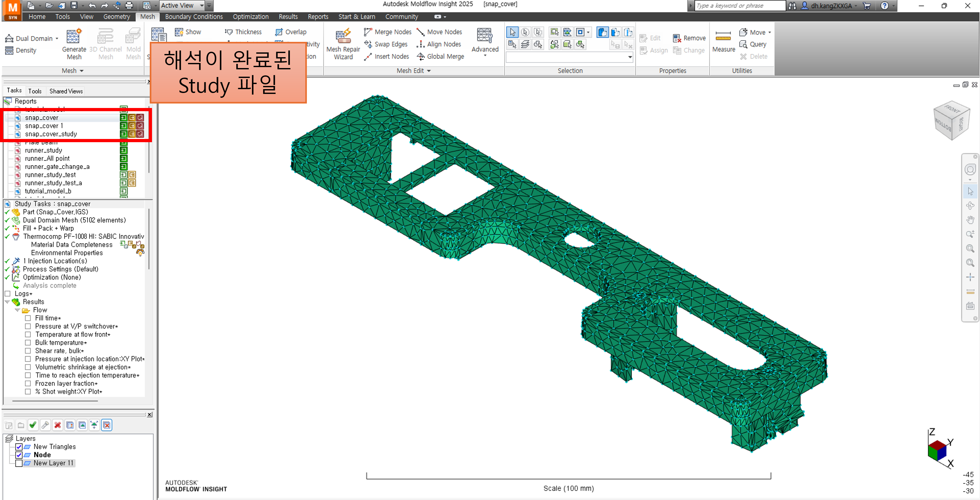Screen dimensions: 980x500
Task: Select the Fill + Pack + Warp task
Action: (x=48, y=228)
